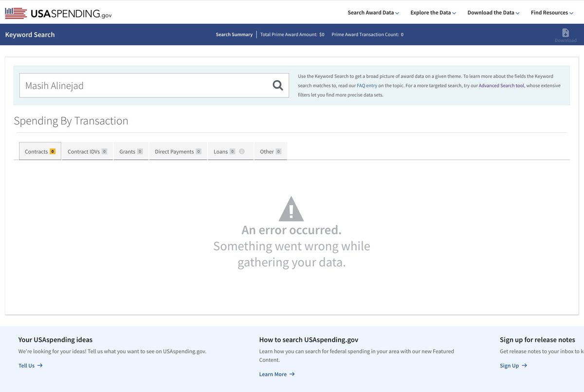Click the Spending By Transaction heading

point(71,121)
